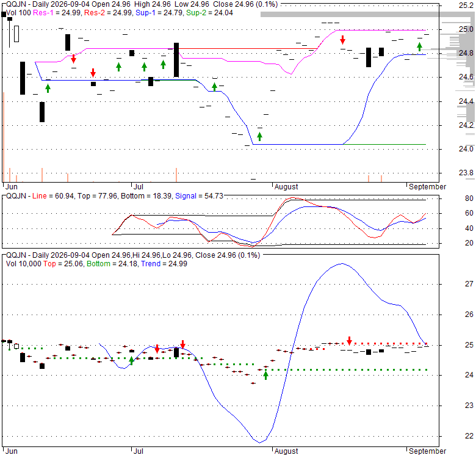Select the Trend label in the bottom chart legend
Image resolution: width=476 pixels, height=455 pixels.
(151, 264)
